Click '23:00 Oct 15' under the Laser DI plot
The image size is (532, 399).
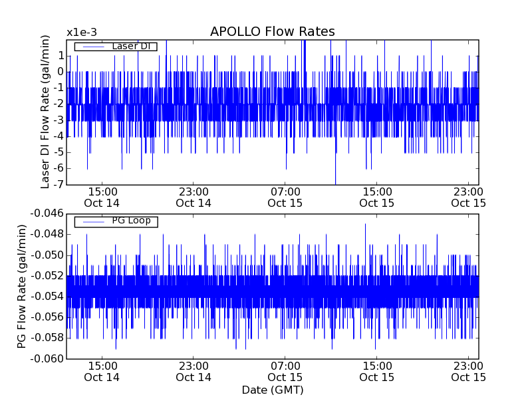(468, 198)
